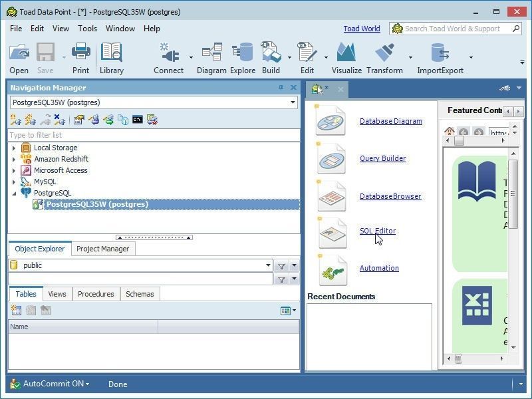Toggle the pin on the Navigation Manager panel
The width and height of the screenshot is (532, 399).
[x=281, y=88]
